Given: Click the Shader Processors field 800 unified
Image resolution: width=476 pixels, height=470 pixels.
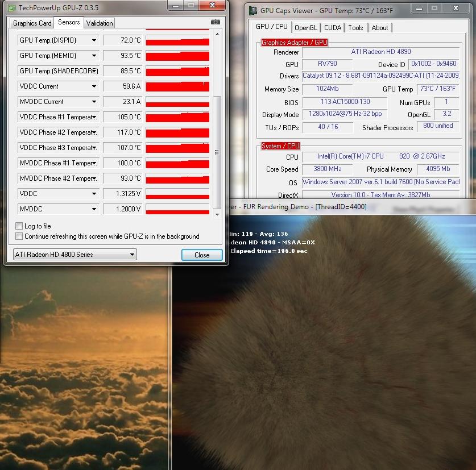Looking at the screenshot, I should coord(438,126).
